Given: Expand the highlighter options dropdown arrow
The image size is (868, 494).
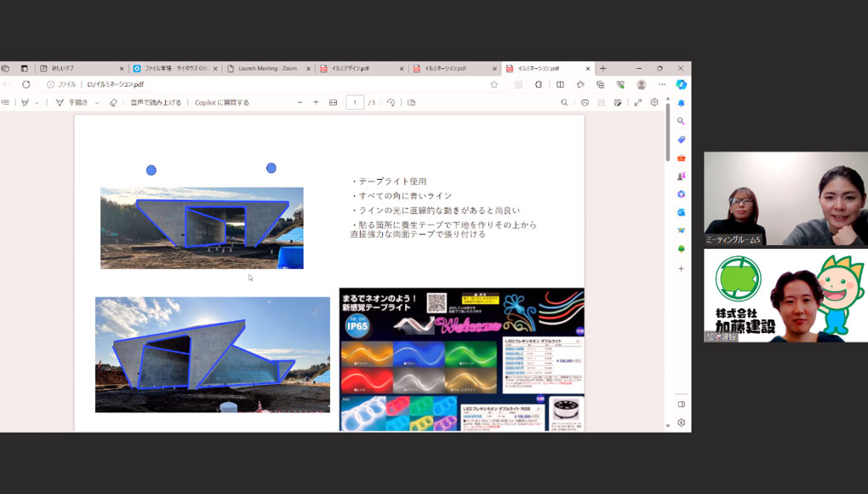Looking at the screenshot, I should (37, 103).
